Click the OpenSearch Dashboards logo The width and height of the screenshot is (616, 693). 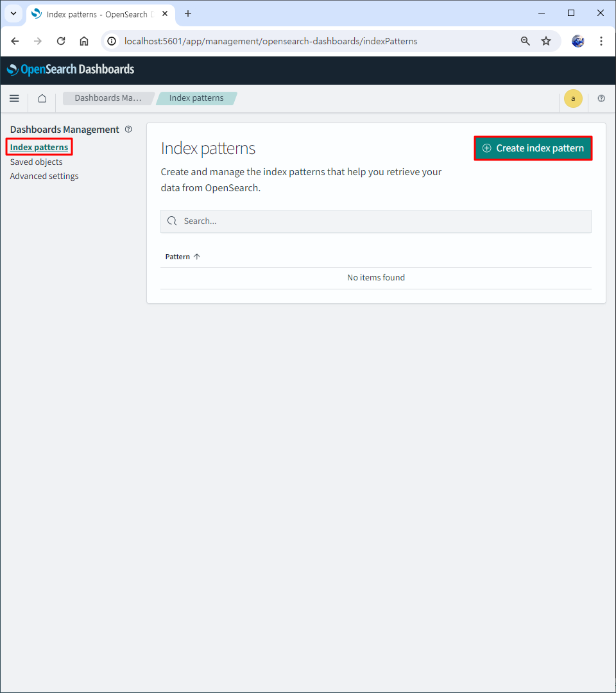71,69
